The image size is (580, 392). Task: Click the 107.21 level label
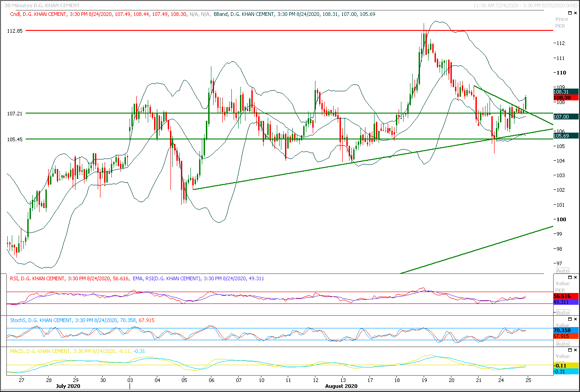coord(15,113)
